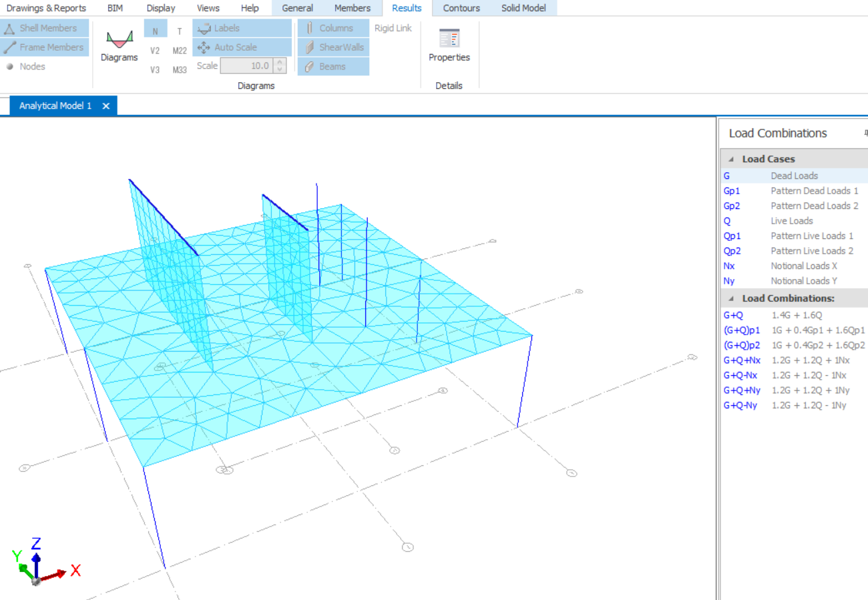Increase the Scale value with stepper
This screenshot has height=600, width=868.
[280, 62]
